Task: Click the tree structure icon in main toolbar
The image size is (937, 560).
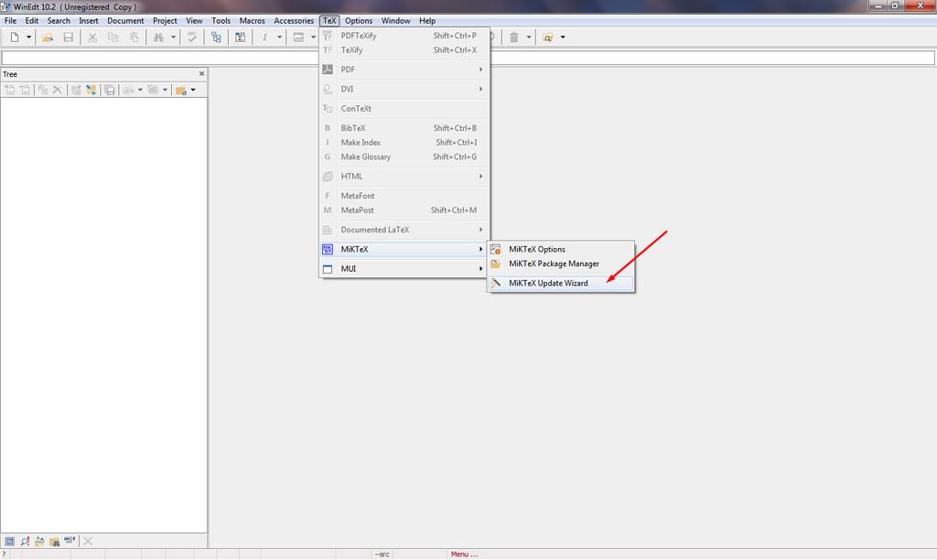Action: [216, 37]
